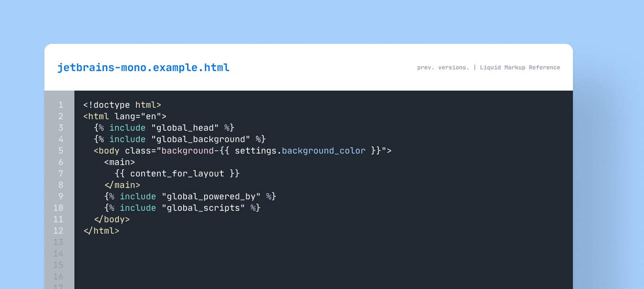This screenshot has width=644, height=289.
Task: Click the closing body tag
Action: point(112,219)
